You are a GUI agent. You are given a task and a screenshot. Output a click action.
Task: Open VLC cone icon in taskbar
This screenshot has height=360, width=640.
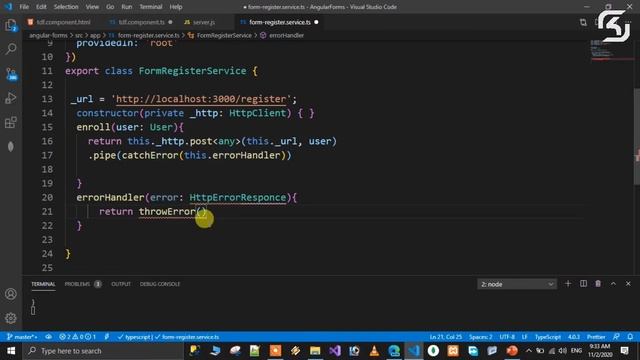(x=374, y=351)
